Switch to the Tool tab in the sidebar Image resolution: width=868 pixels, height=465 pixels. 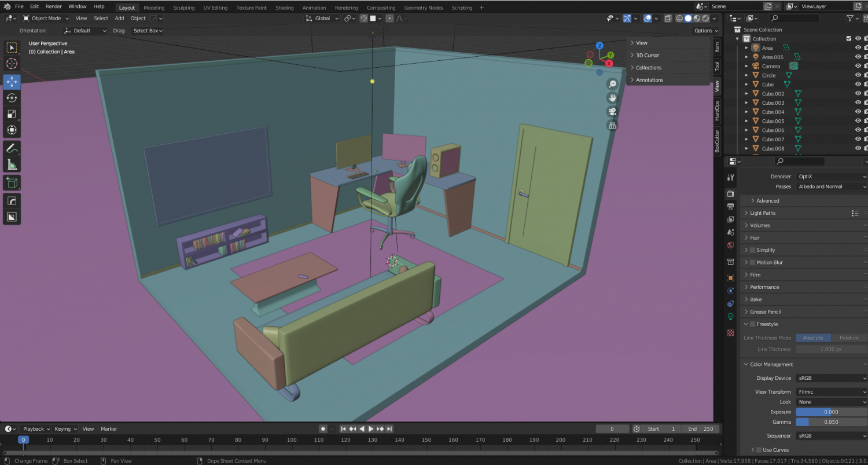[717, 67]
